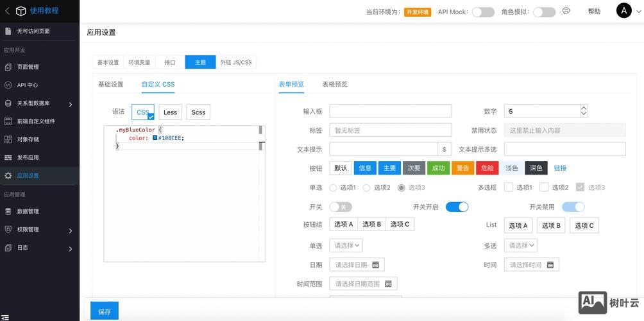Expand the 权限管理 submenu arrow
644x321 pixels.
pos(70,230)
